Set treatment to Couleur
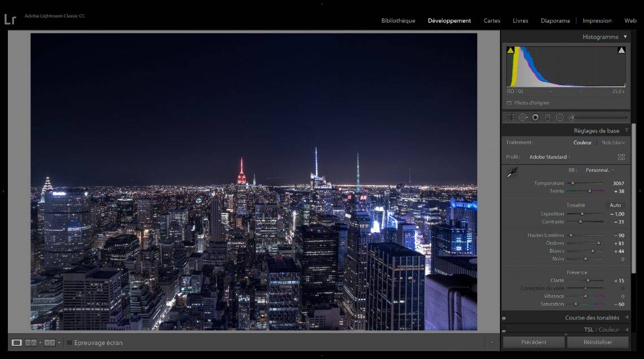Image resolution: width=644 pixels, height=359 pixels. (x=582, y=143)
